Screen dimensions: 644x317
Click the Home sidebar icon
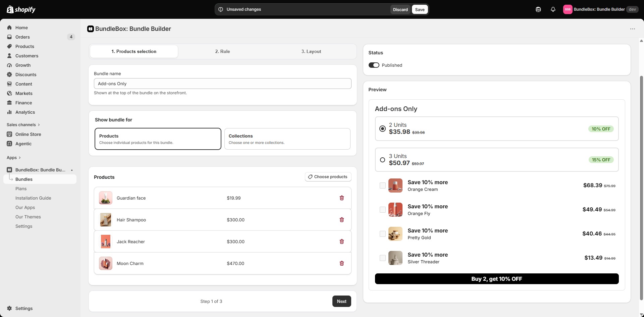point(9,28)
